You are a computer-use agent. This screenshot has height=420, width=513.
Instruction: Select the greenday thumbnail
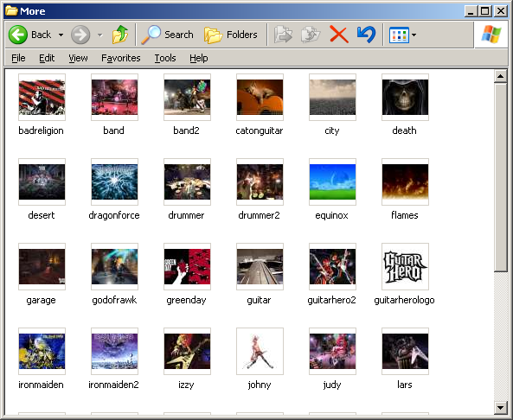point(187,266)
